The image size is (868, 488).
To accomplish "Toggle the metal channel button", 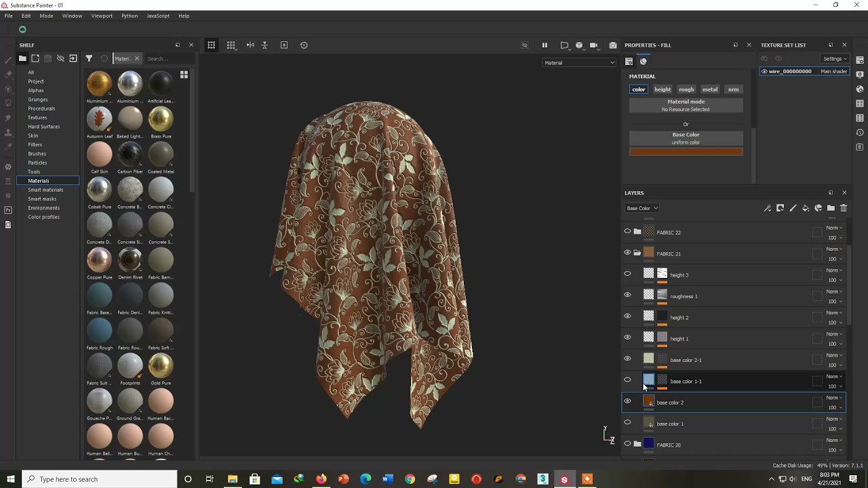I will click(710, 89).
